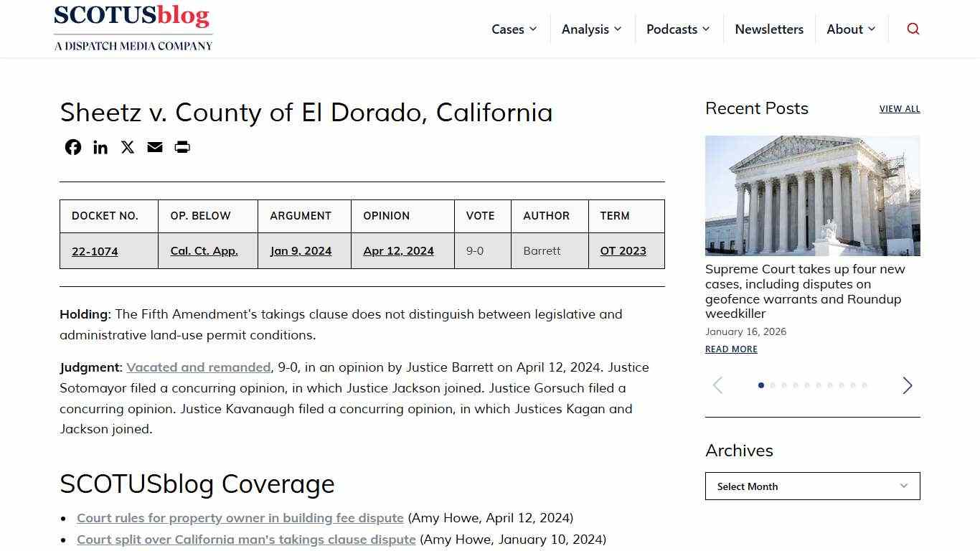The image size is (980, 551).
Task: Select Newsletters in the navigation bar
Action: pyautogui.click(x=769, y=29)
